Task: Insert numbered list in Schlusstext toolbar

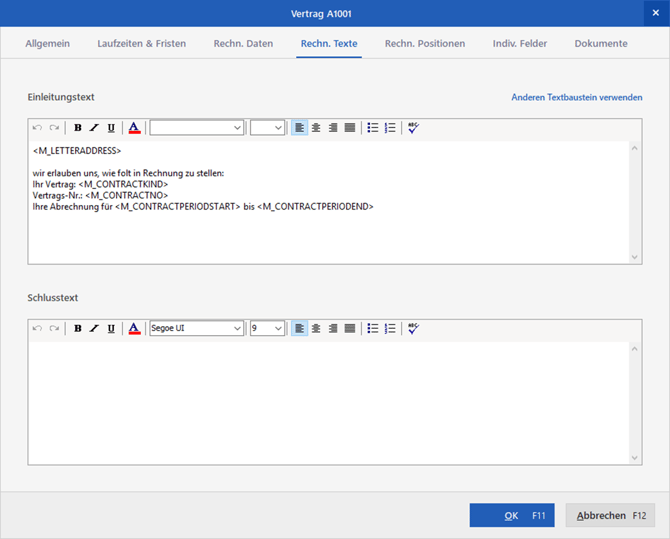Action: click(x=390, y=328)
